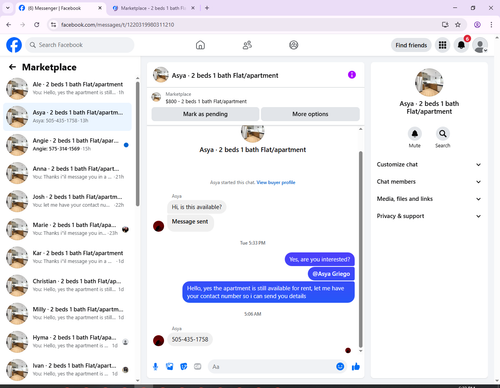This screenshot has height=388, width=500.
Task: Open Chrome's three-dot menu
Action: point(491,25)
